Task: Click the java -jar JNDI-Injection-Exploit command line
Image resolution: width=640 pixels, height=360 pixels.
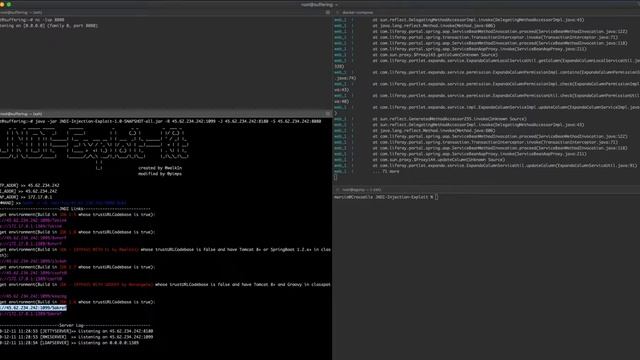Action: click(160, 121)
